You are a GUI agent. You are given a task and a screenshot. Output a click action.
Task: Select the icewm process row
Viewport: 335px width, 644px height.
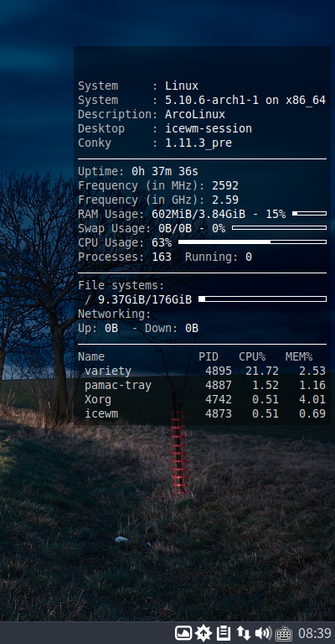pos(202,413)
